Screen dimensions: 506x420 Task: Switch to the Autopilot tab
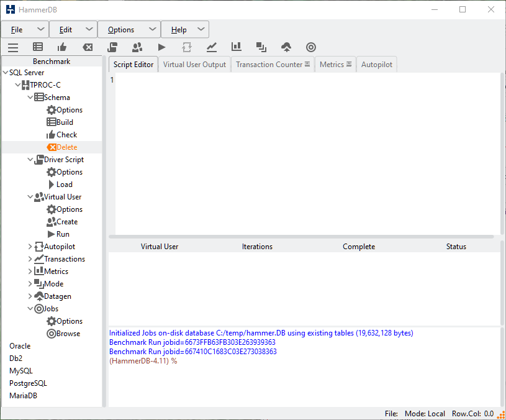coord(377,64)
